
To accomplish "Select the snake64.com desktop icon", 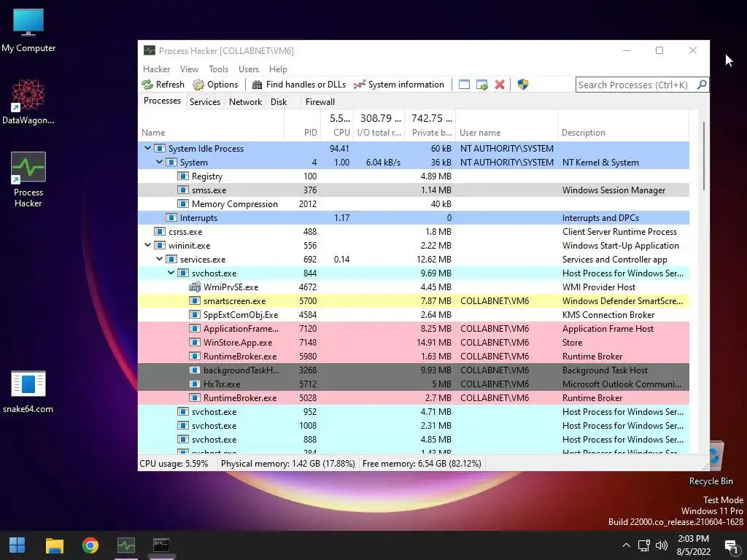I will pyautogui.click(x=28, y=392).
